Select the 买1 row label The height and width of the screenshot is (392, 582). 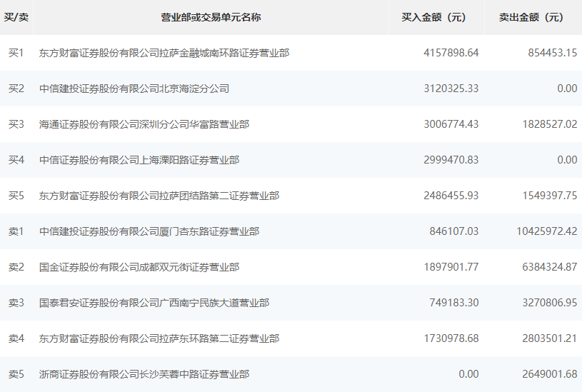point(16,53)
